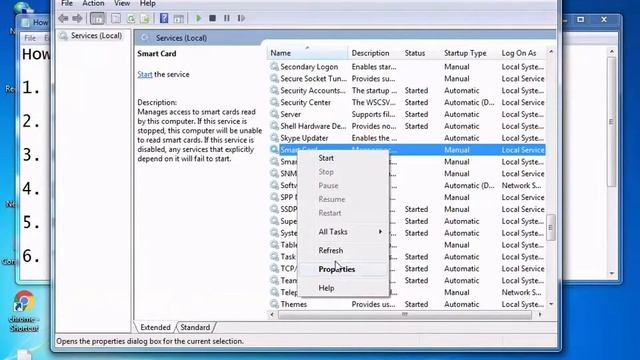The width and height of the screenshot is (640, 360).
Task: Click the Back arrow toolbar icon
Action: (x=63, y=18)
